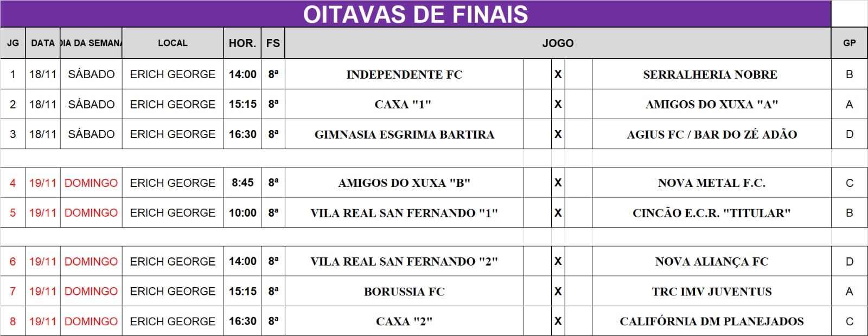Select the "LOCAL" column header

(173, 43)
